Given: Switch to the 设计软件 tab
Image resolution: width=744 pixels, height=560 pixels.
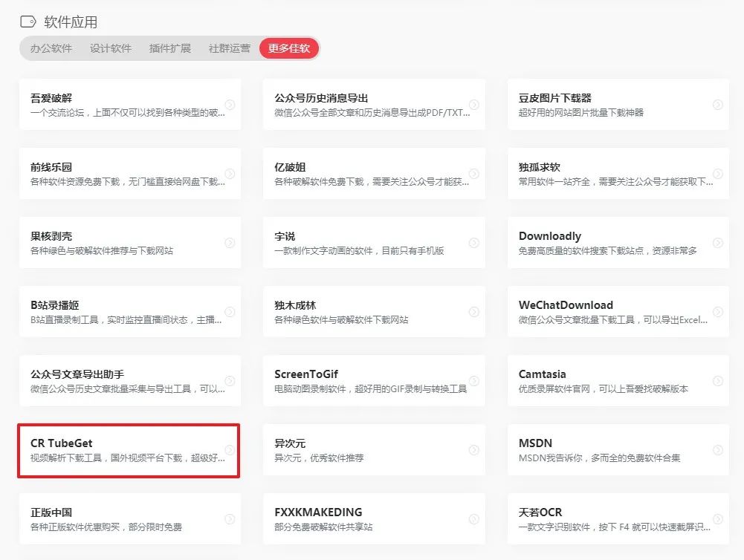Looking at the screenshot, I should coord(111,48).
